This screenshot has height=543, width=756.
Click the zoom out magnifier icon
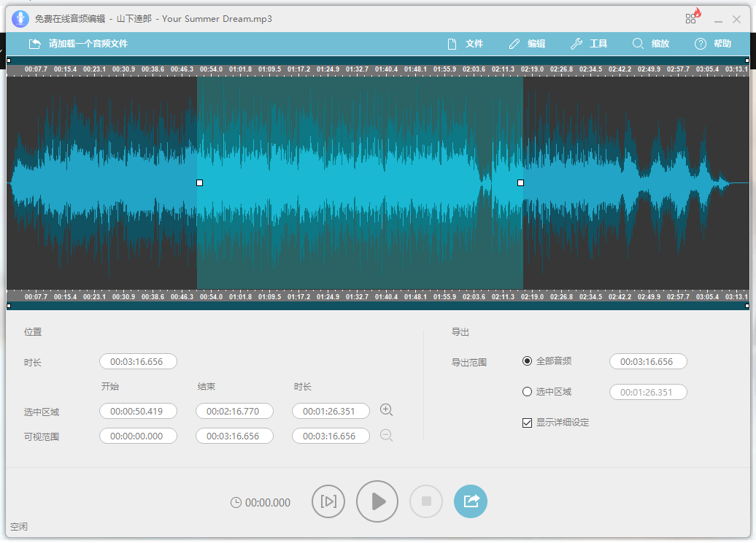(x=386, y=436)
